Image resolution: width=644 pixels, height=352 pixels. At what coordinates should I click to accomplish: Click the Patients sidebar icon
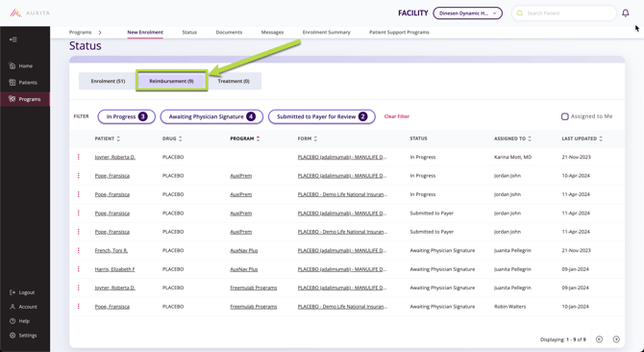point(12,83)
